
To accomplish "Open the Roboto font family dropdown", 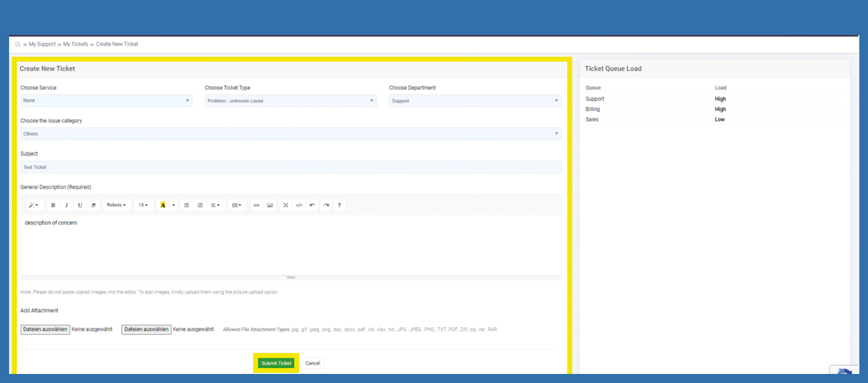I will [x=116, y=205].
